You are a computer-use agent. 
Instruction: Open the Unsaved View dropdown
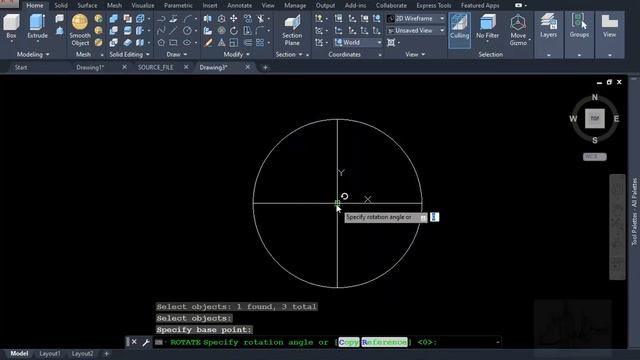[x=416, y=31]
